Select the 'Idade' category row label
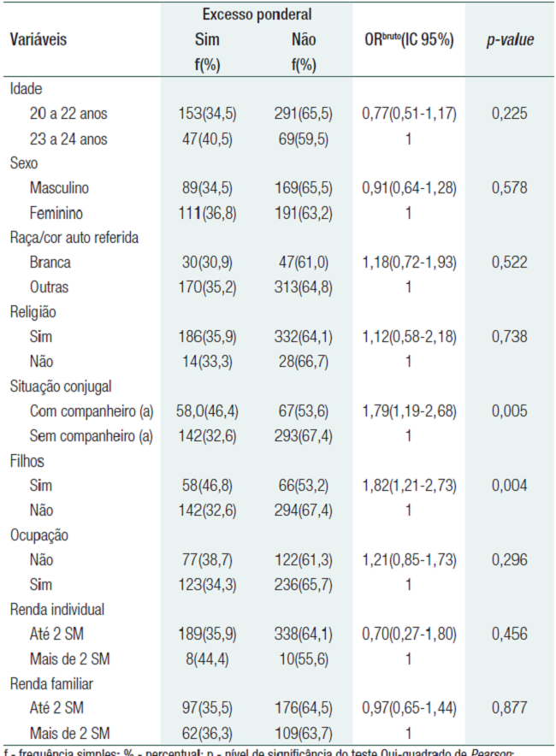The height and width of the screenshot is (756, 556). [26, 89]
